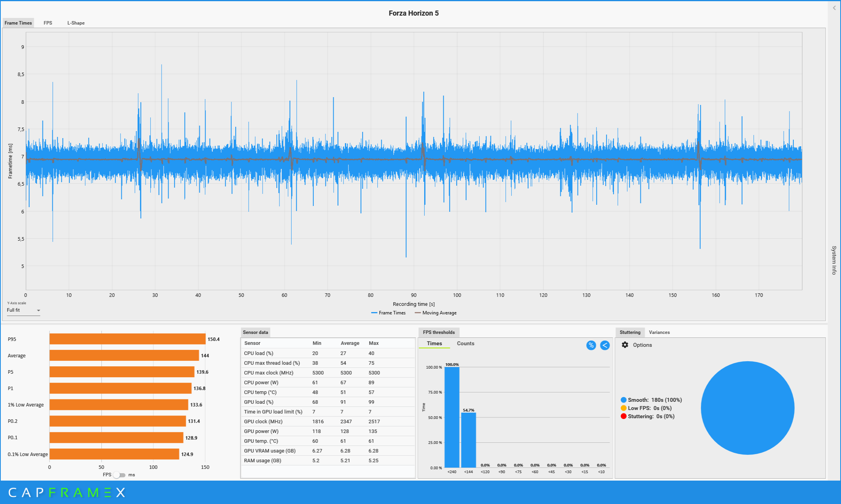
Task: Toggle the FPS/ms unit switch
Action: [119, 475]
